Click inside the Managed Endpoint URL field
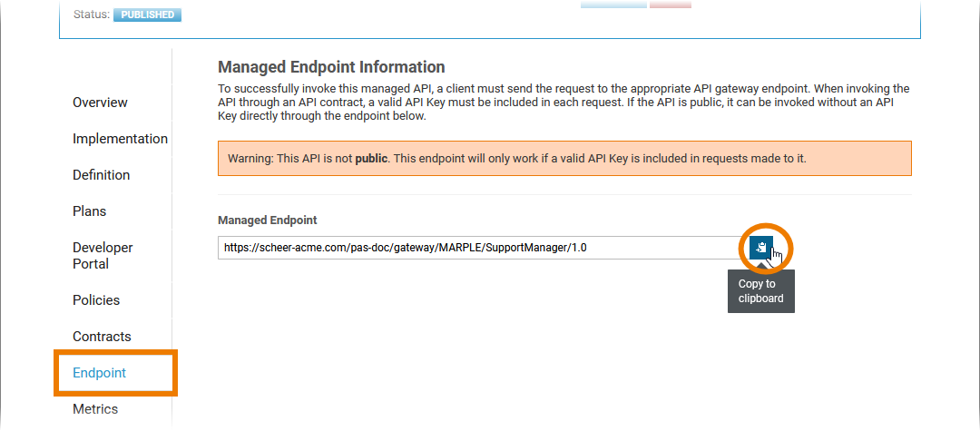 pos(483,248)
